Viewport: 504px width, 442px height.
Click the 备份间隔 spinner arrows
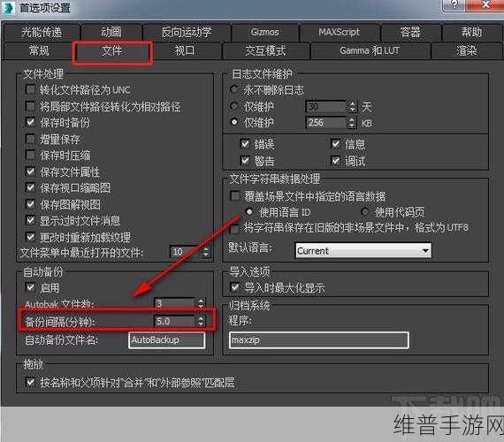(201, 321)
